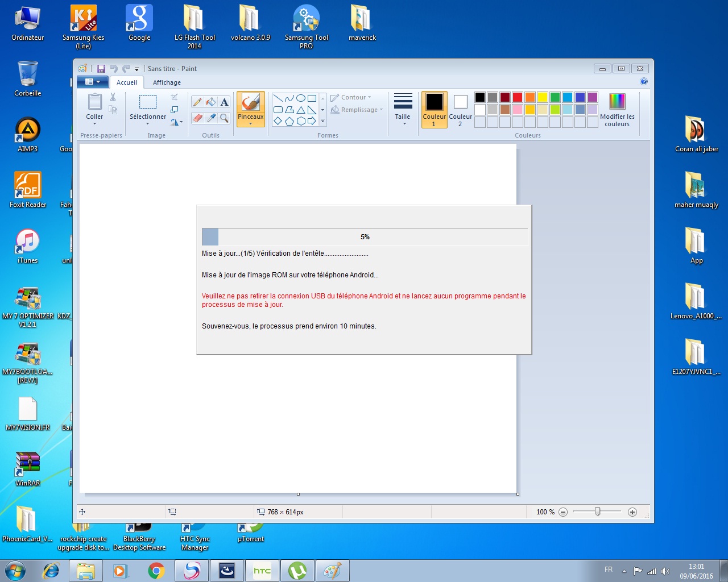Click the zoom out minus button
The width and height of the screenshot is (728, 582).
pos(563,512)
